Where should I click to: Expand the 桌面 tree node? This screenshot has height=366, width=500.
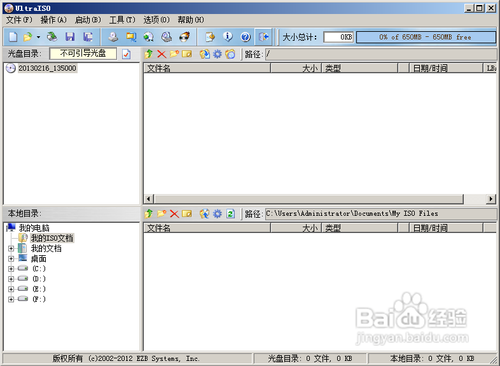(x=11, y=259)
